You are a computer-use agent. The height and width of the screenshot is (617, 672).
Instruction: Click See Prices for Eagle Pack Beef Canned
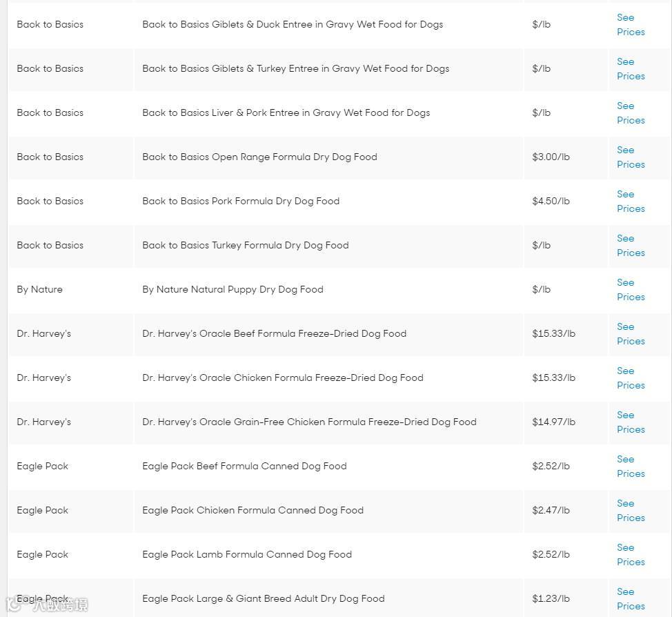631,466
